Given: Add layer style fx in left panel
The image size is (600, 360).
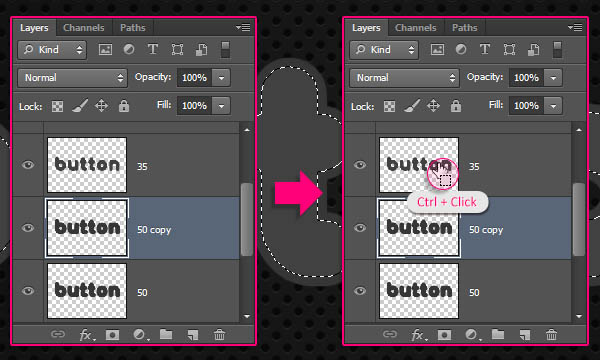Looking at the screenshot, I should point(86,335).
